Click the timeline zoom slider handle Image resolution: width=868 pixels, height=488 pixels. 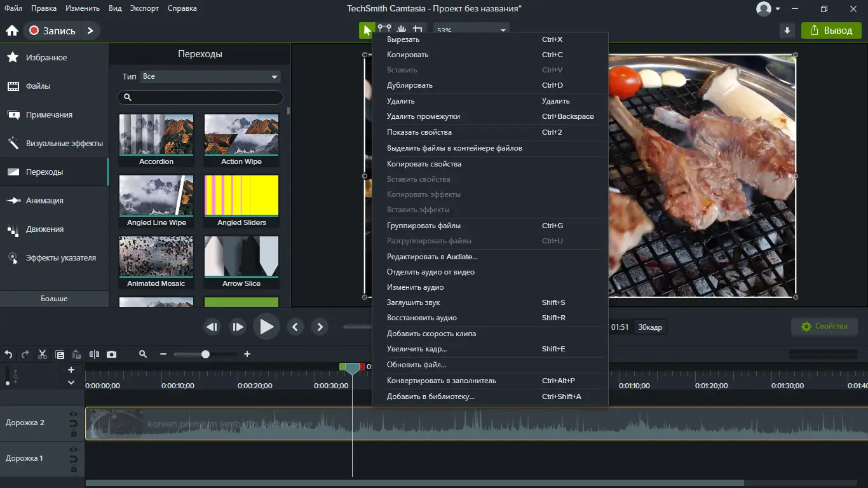[205, 355]
